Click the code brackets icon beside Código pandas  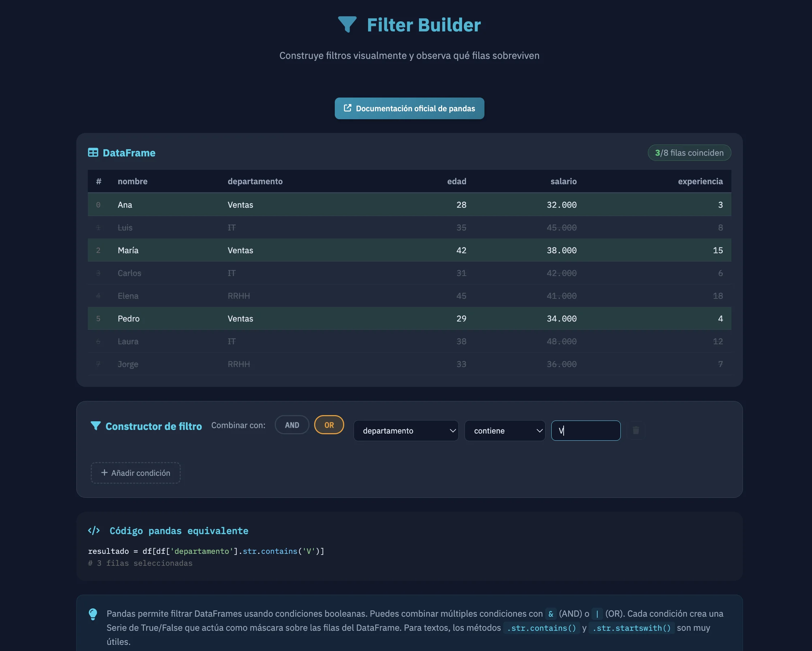point(94,530)
